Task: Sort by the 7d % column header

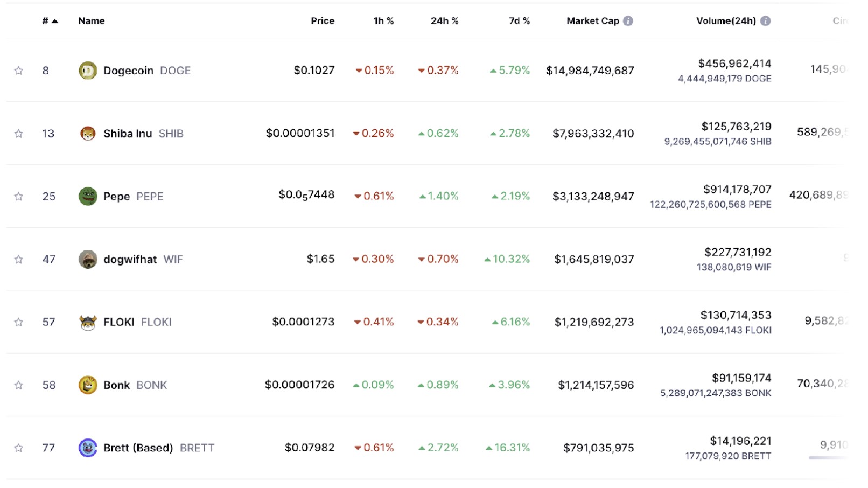Action: click(x=519, y=21)
